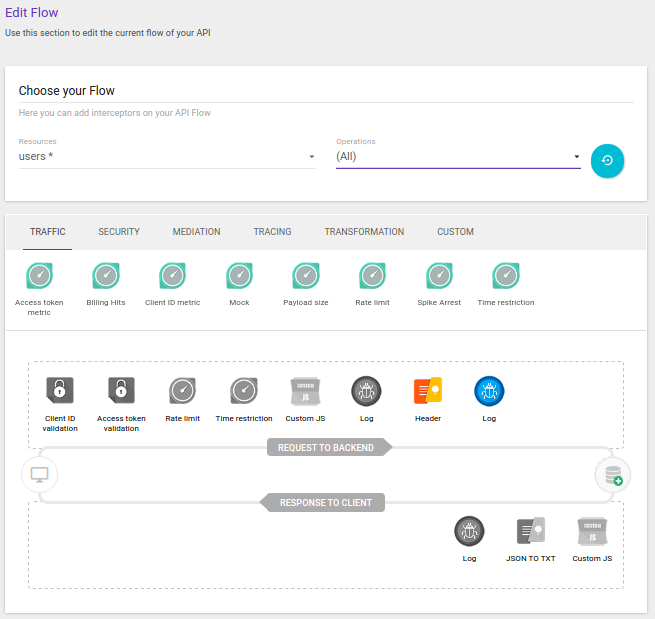
Task: Open Client ID validation in request flow
Action: click(x=60, y=390)
